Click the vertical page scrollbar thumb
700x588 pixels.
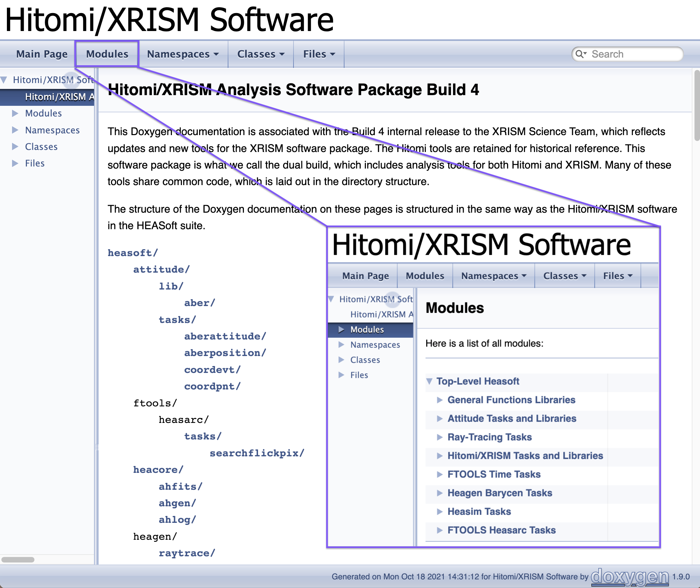tap(697, 105)
